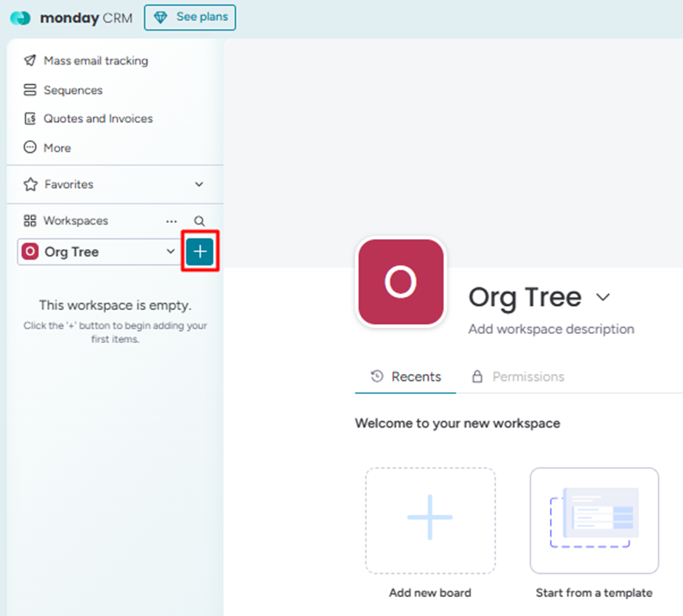Click the Workspaces heading
683x616 pixels.
click(76, 221)
